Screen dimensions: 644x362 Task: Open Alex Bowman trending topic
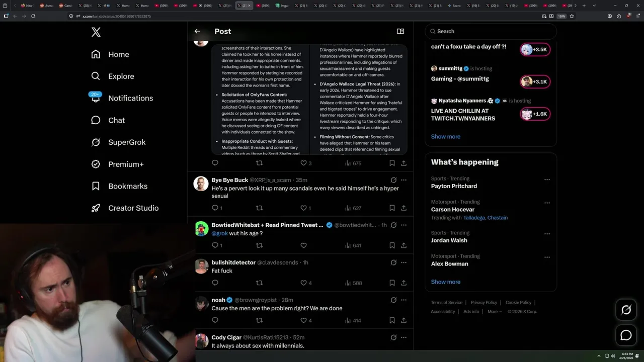point(450,263)
